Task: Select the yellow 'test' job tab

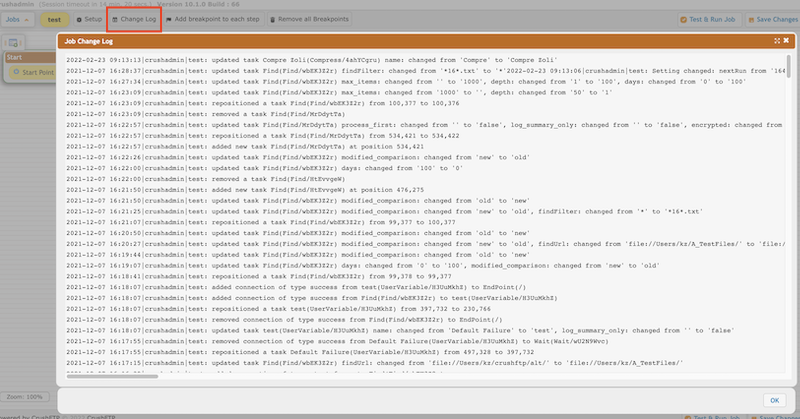Action: click(x=54, y=19)
